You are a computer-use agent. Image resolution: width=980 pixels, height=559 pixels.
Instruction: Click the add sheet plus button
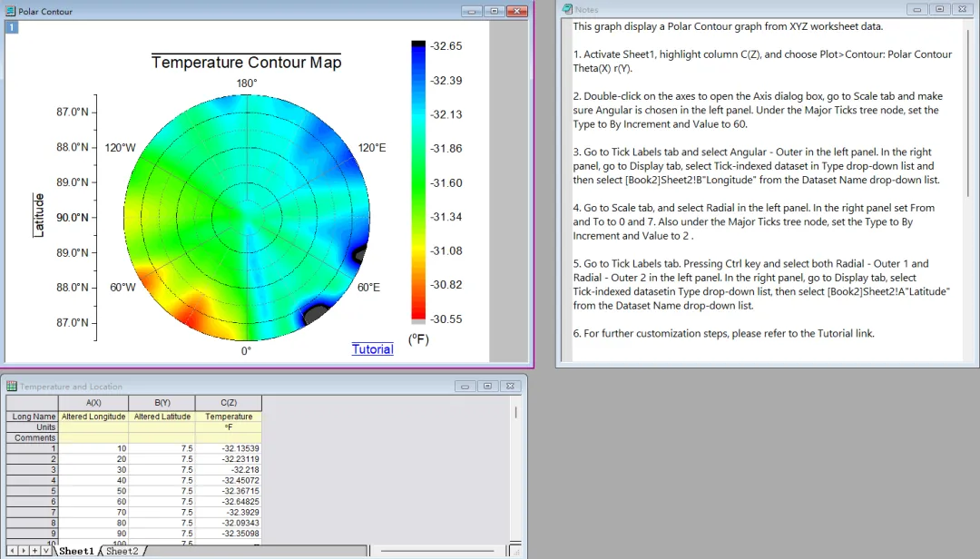pos(34,551)
